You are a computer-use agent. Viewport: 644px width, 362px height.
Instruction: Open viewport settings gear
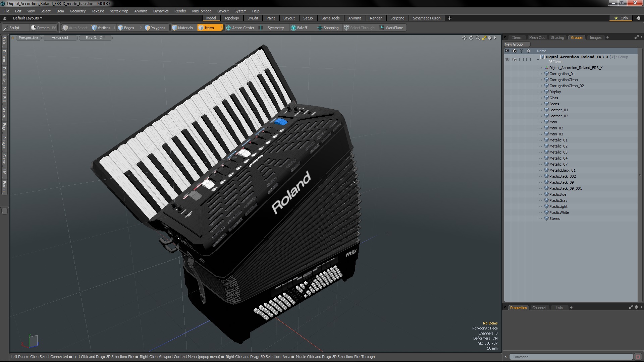coord(490,38)
